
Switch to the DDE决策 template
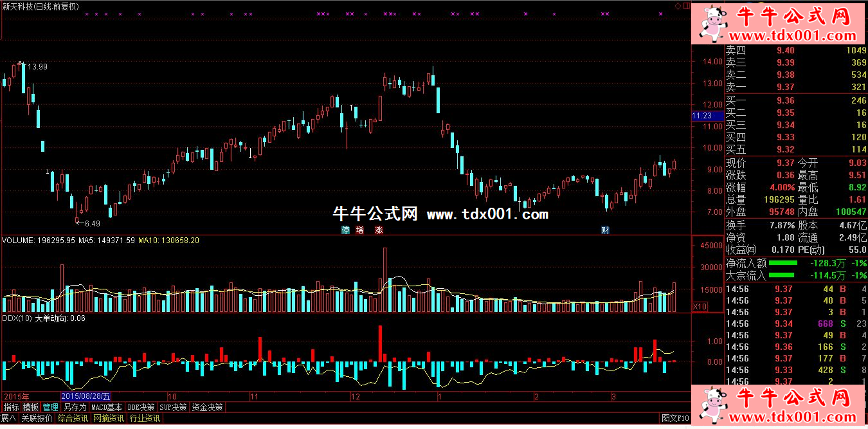pyautogui.click(x=141, y=407)
